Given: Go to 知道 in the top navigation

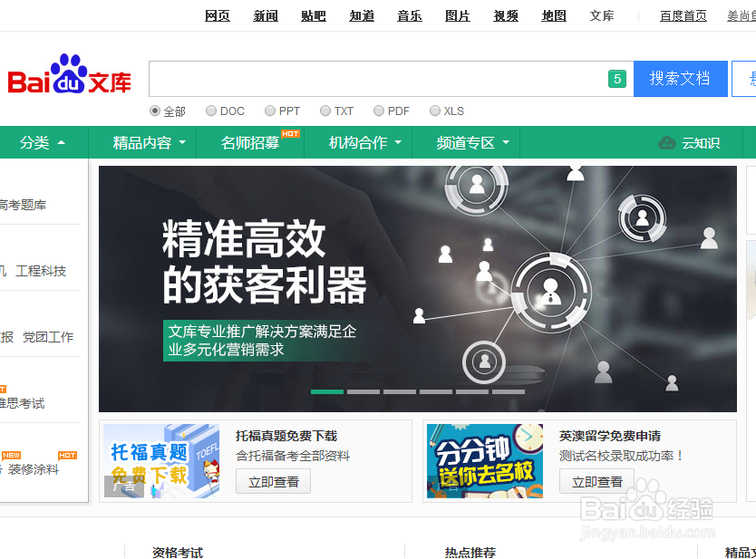Looking at the screenshot, I should click(362, 16).
